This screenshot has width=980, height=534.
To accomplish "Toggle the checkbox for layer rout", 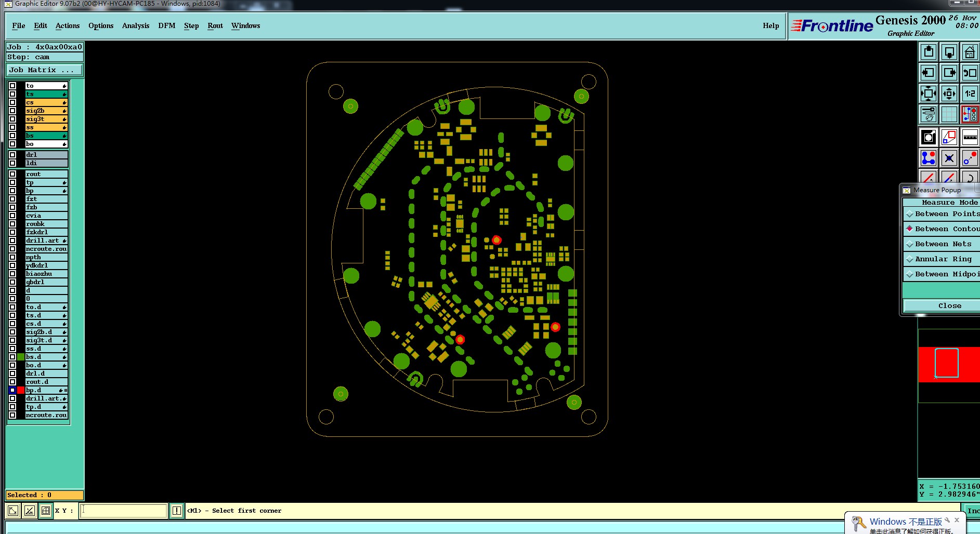I will point(12,174).
